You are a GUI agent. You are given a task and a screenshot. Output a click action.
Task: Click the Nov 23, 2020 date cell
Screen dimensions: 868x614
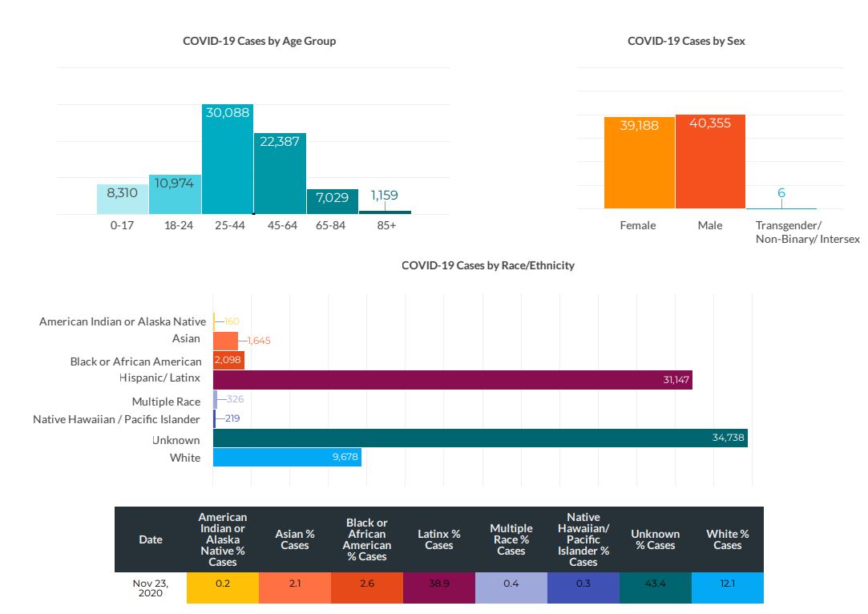point(151,587)
